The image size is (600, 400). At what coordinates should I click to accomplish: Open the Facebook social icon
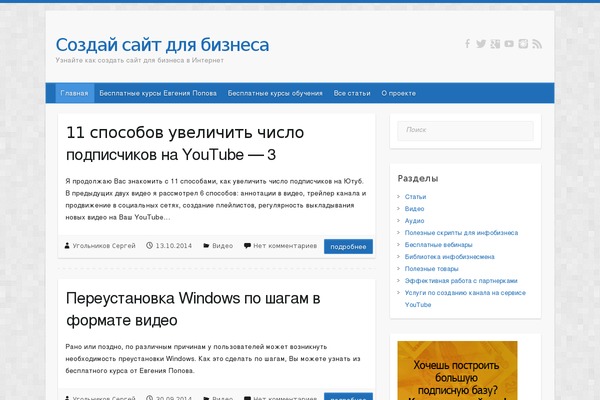point(467,44)
